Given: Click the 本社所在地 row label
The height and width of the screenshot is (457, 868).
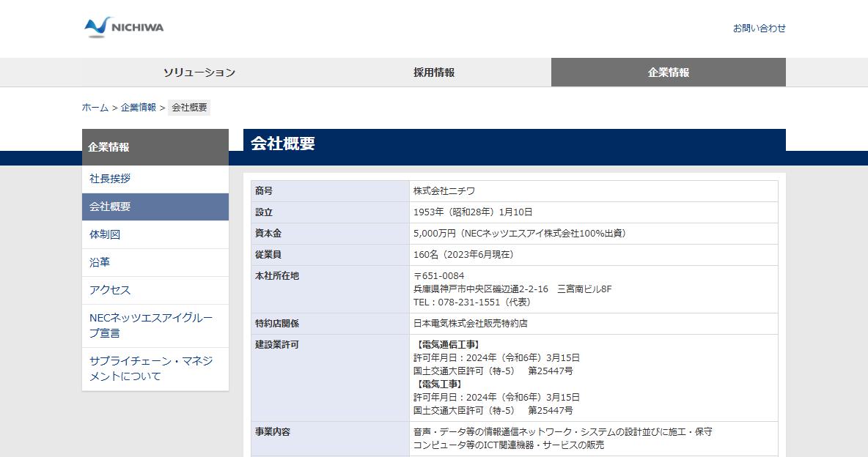Looking at the screenshot, I should [x=277, y=275].
